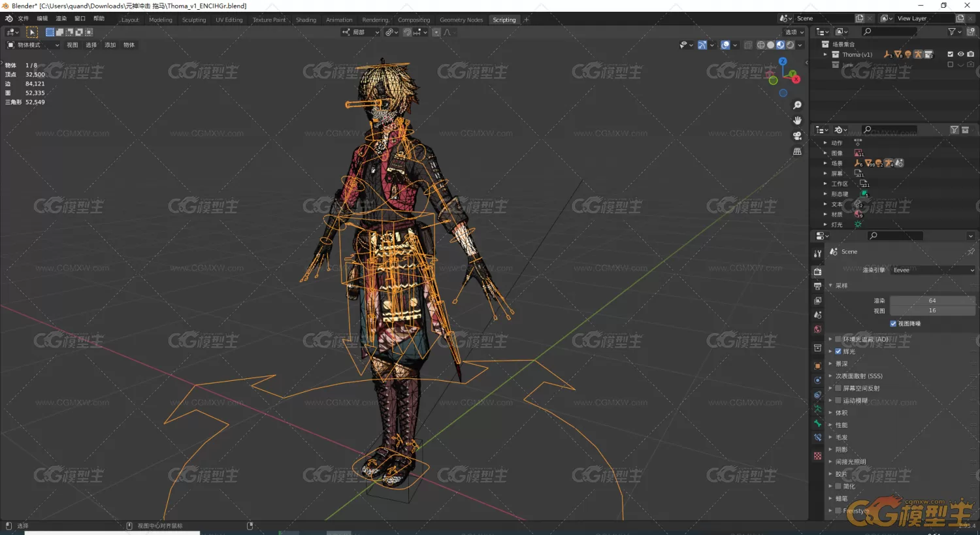Open the outliner filter dropdown
The height and width of the screenshot is (535, 980).
pos(955,31)
